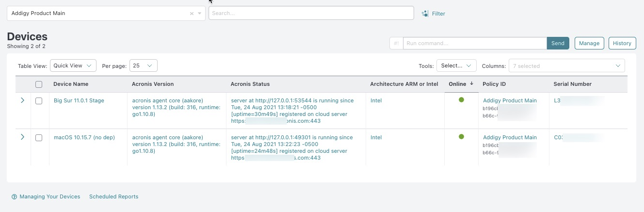
Task: Sort by Device Name column
Action: point(71,84)
